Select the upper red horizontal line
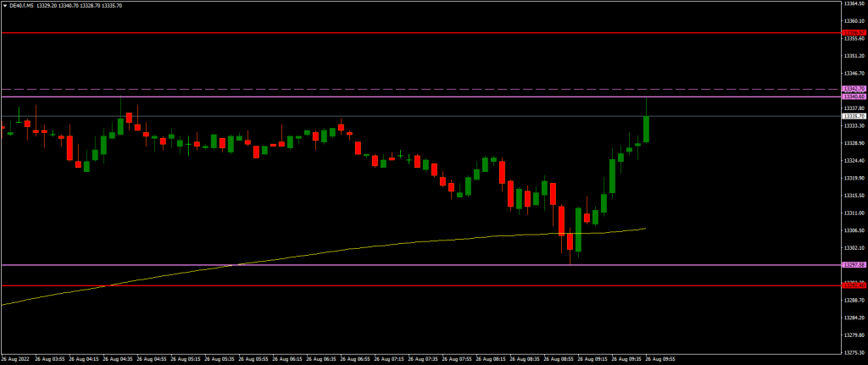 pos(424,33)
